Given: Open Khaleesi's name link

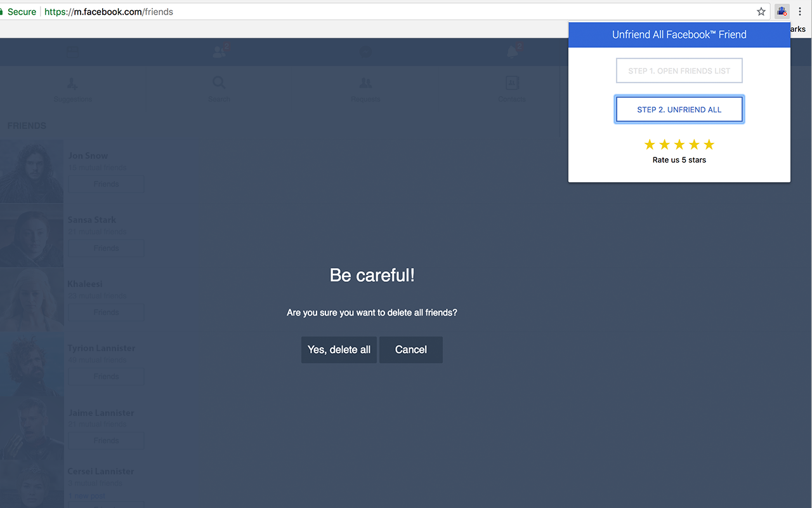Looking at the screenshot, I should point(85,284).
